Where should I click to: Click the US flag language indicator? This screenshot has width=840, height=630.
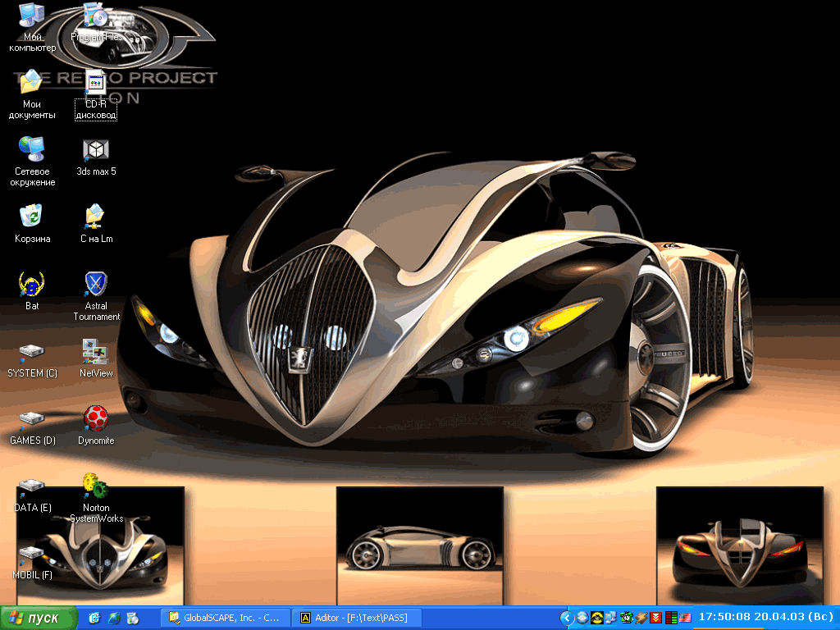point(685,619)
